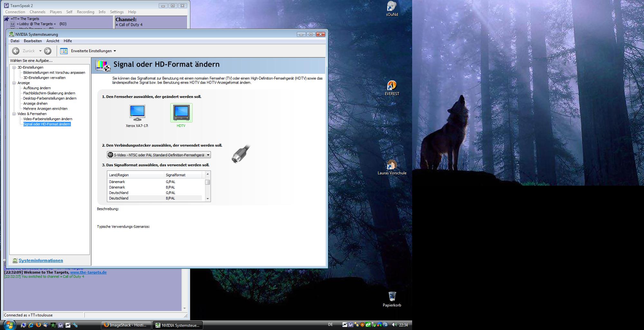This screenshot has width=644, height=330.
Task: Select the Dänemark B/PAL row
Action: [x=155, y=187]
